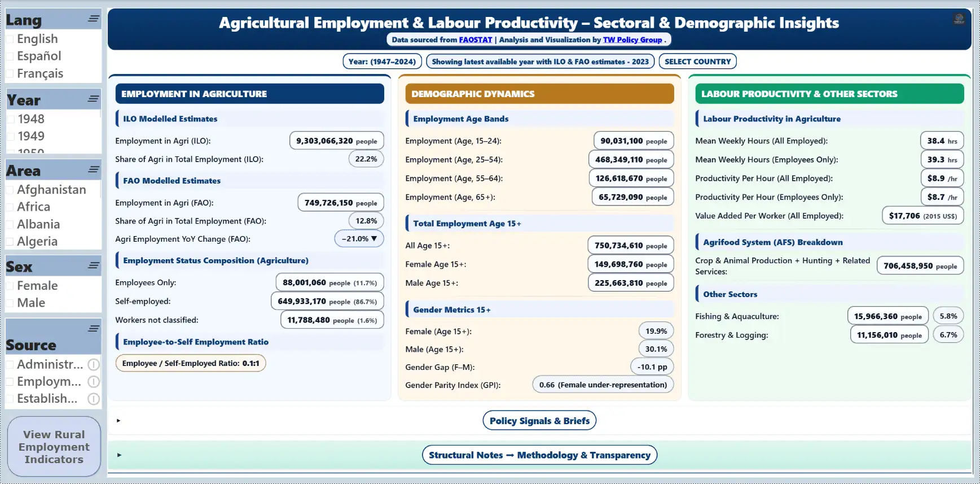Enable the Female sex filter checkbox
The height and width of the screenshot is (484, 980).
pos(10,286)
